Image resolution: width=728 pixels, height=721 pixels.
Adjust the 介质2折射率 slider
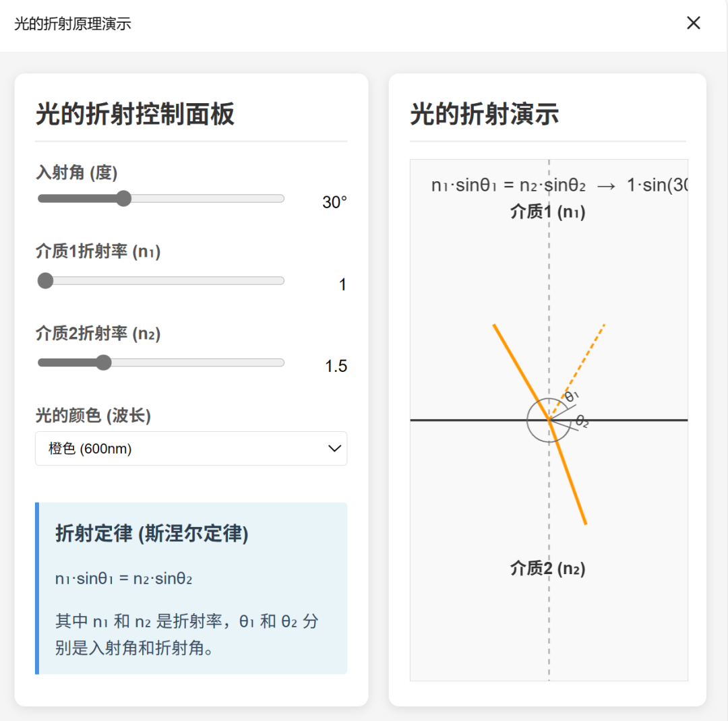(103, 363)
